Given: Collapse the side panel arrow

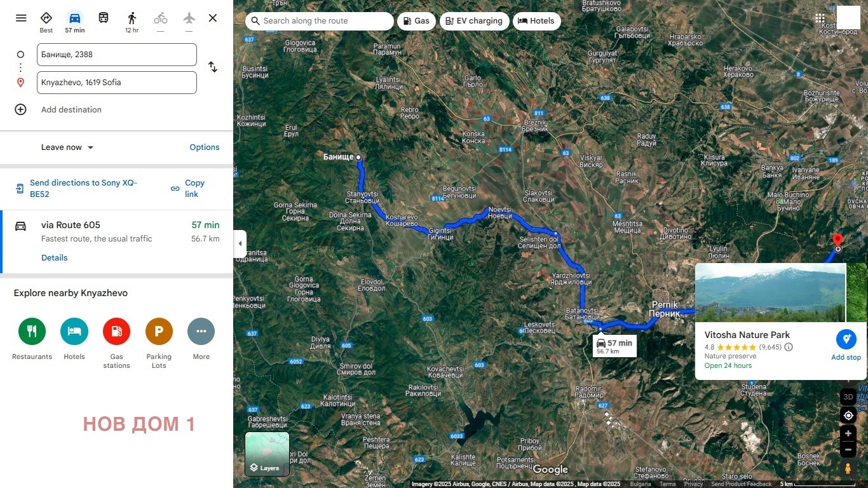Looking at the screenshot, I should pyautogui.click(x=240, y=244).
